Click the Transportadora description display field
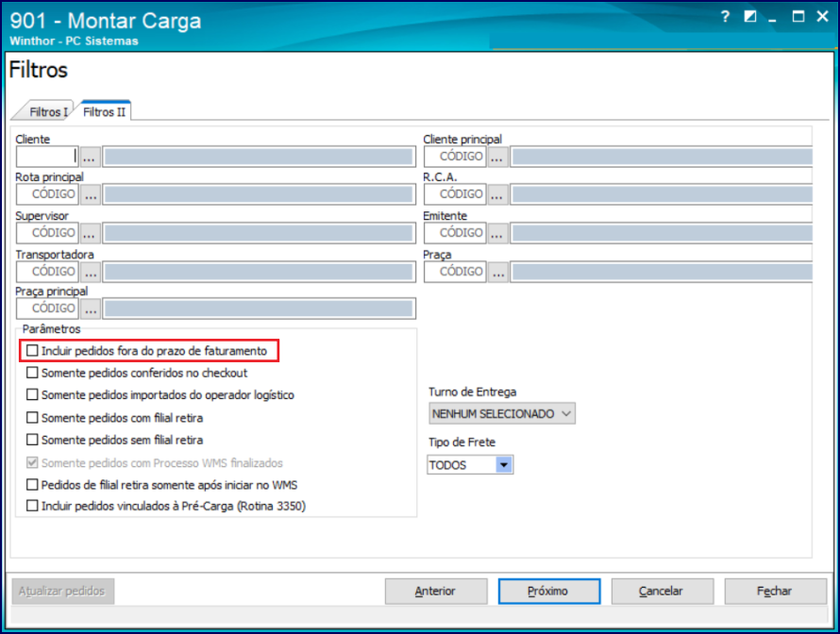Screen dimensions: 840x634 [x=259, y=272]
